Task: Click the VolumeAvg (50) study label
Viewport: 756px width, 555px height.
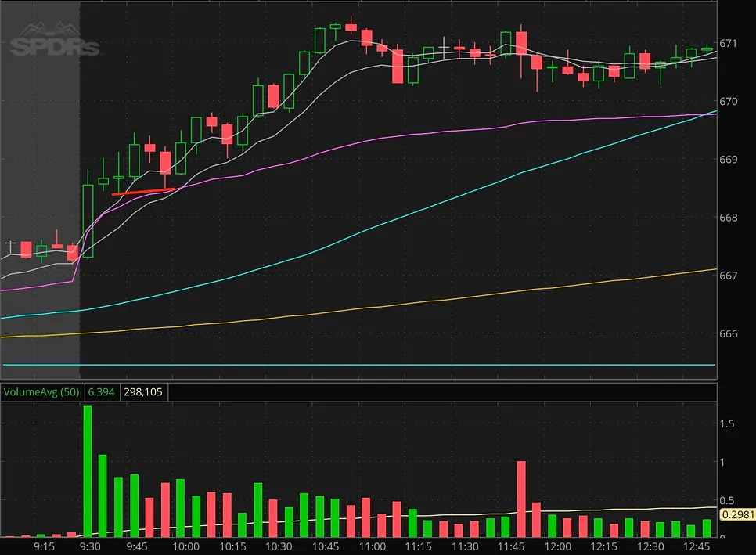Action: [x=41, y=392]
